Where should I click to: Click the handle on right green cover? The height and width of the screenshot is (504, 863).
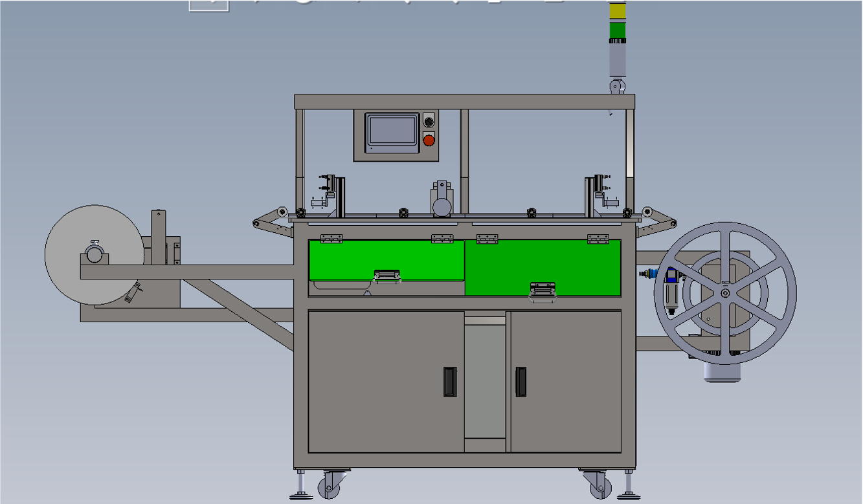pos(543,290)
